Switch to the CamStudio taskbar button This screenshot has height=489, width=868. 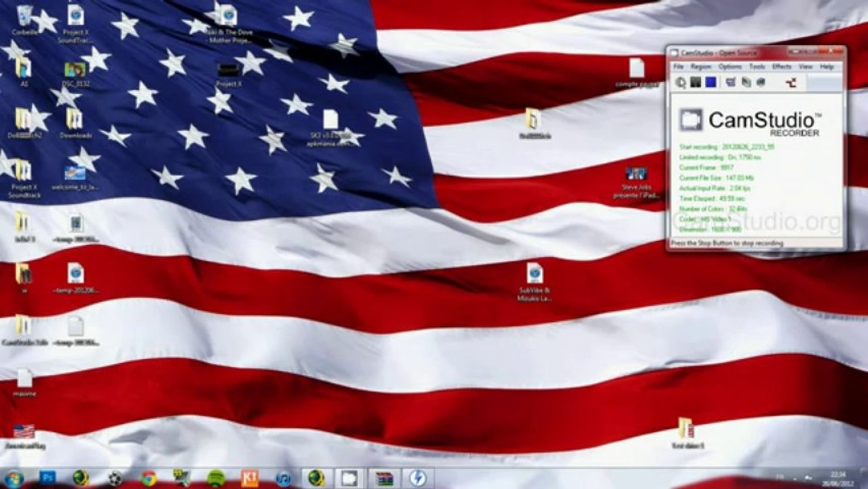(349, 478)
